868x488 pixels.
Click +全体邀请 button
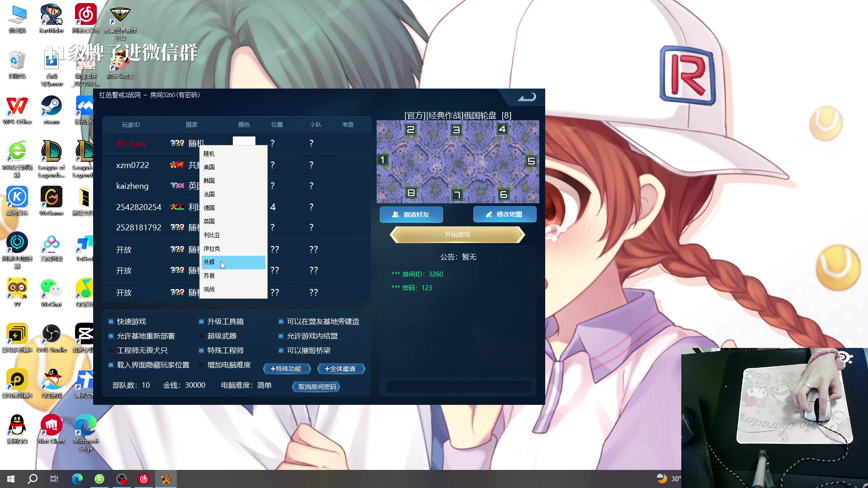[341, 369]
